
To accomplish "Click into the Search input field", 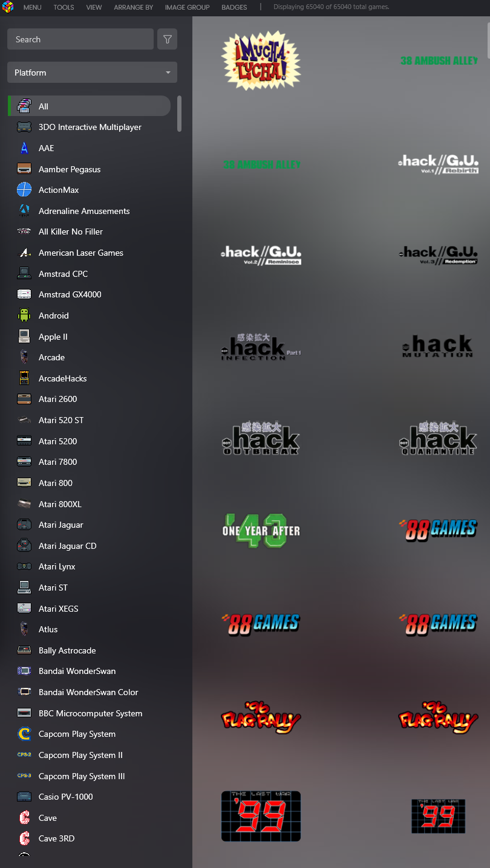I will [80, 39].
